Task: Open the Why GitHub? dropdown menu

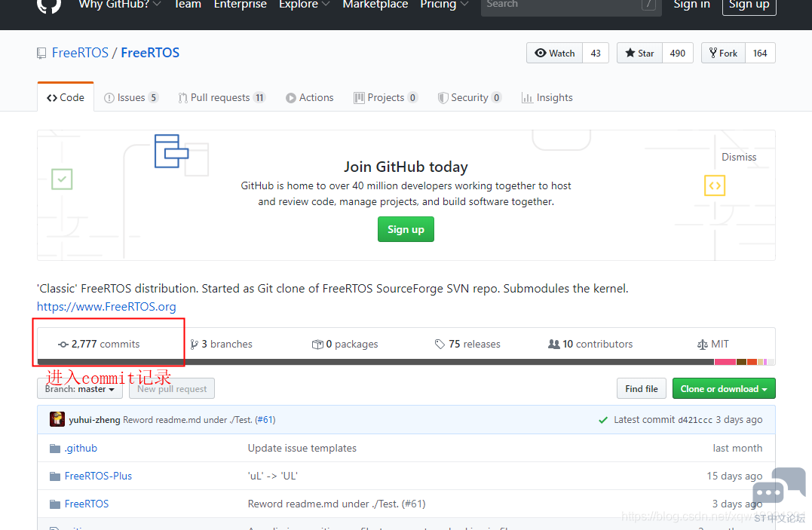Action: pyautogui.click(x=120, y=4)
